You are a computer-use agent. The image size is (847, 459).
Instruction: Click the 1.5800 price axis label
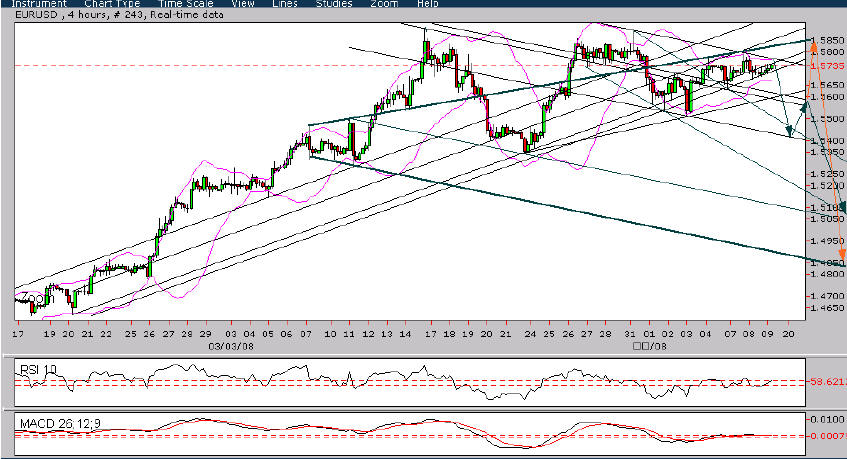click(x=827, y=52)
